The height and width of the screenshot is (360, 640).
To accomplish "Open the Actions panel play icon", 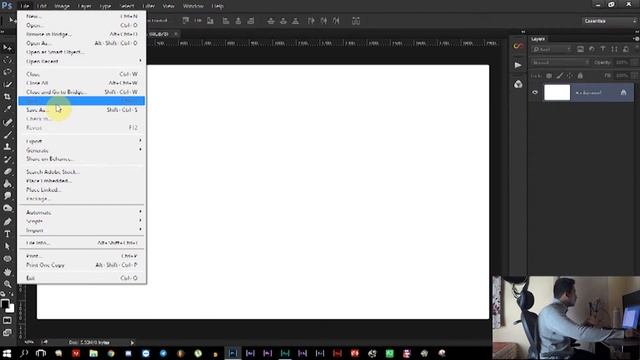I will [518, 65].
